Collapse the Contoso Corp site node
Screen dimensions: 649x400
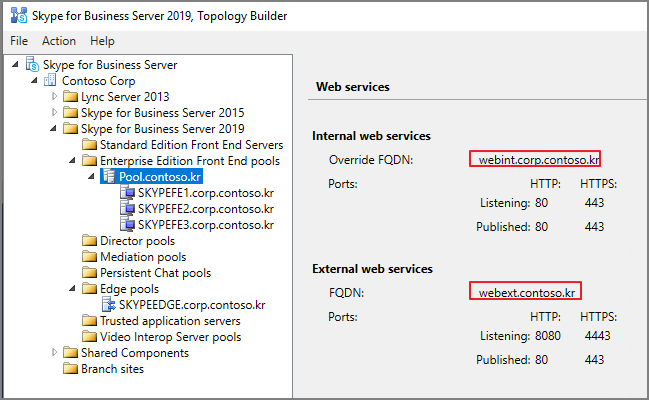35,80
